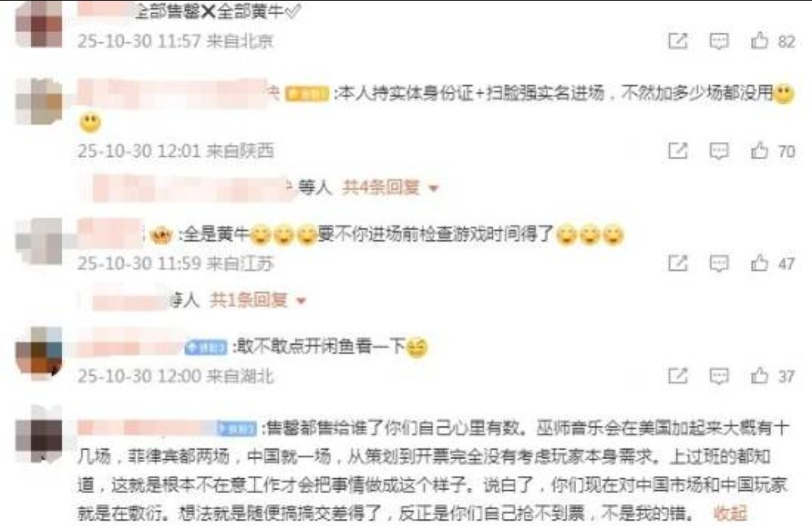The image size is (812, 526).
Task: Like the comment with 47 likes
Action: pyautogui.click(x=760, y=263)
